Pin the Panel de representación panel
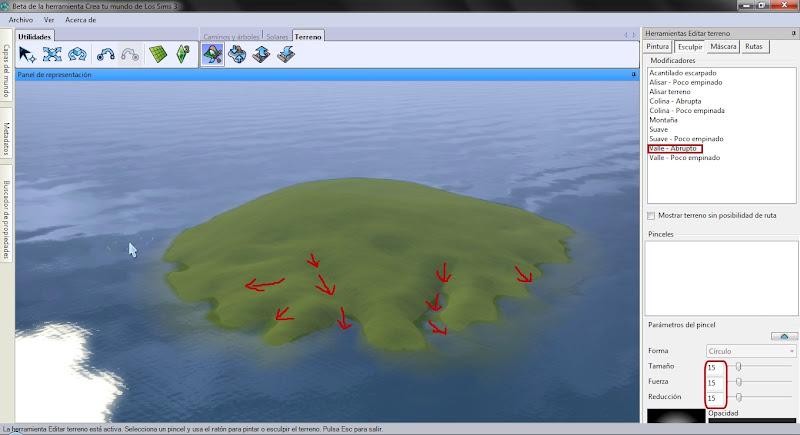The height and width of the screenshot is (435, 800). click(634, 74)
